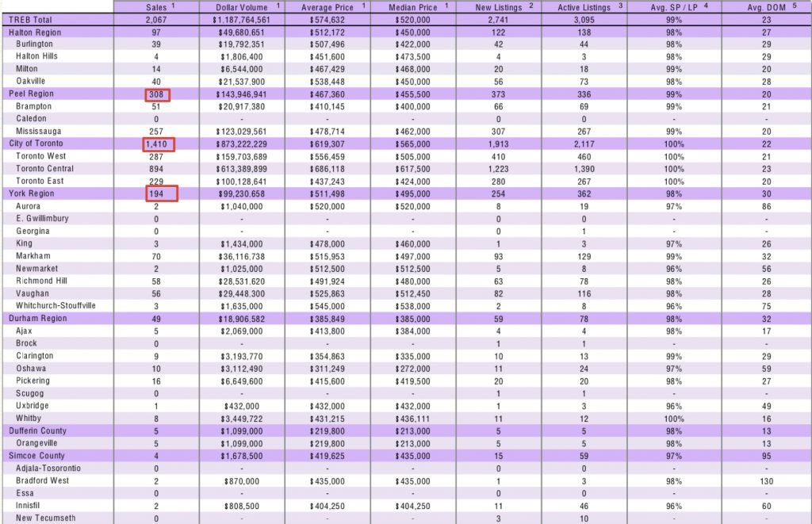Click the Halton Region row label

coord(36,31)
